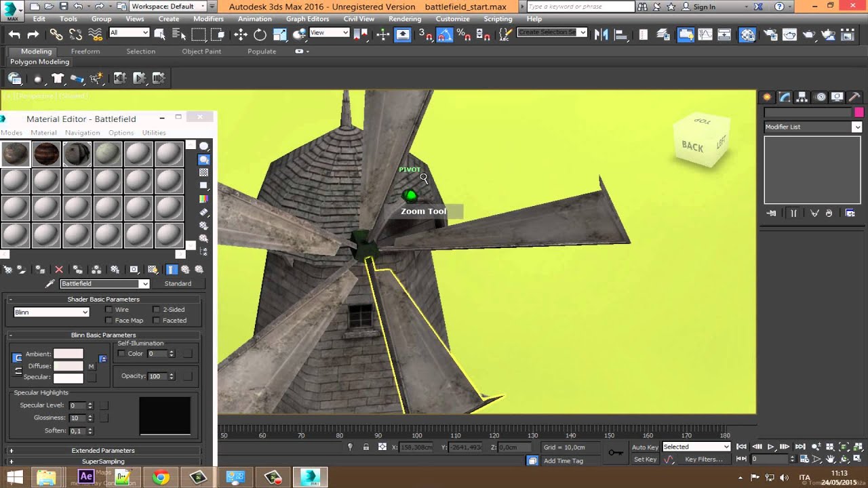The width and height of the screenshot is (868, 488).
Task: Open the Selected key filter dropdown
Action: click(x=696, y=447)
